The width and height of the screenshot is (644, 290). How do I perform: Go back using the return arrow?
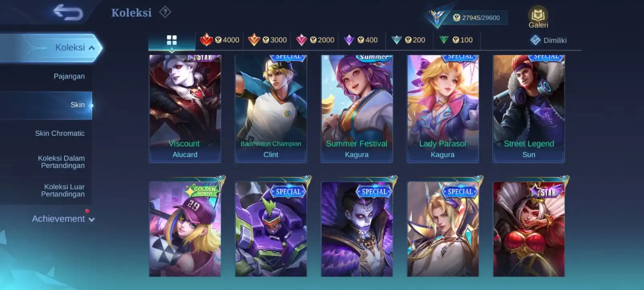68,12
